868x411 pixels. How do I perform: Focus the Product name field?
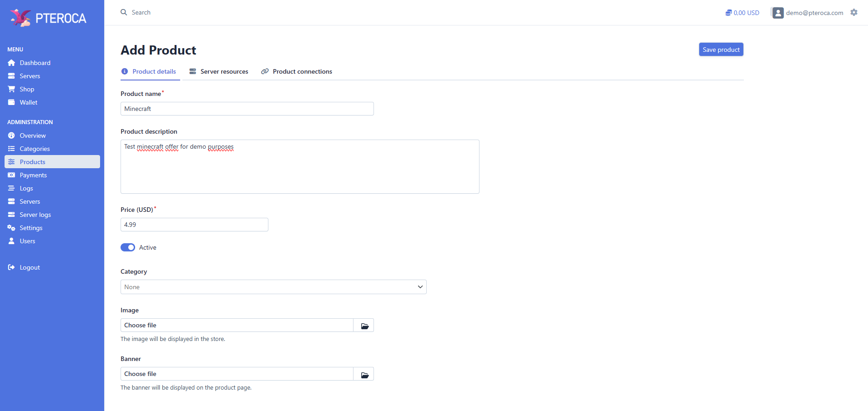pos(247,109)
